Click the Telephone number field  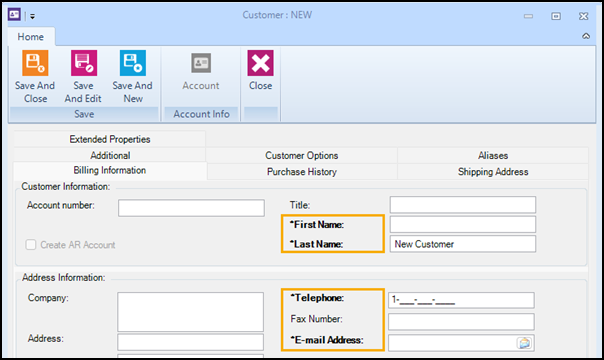(461, 300)
